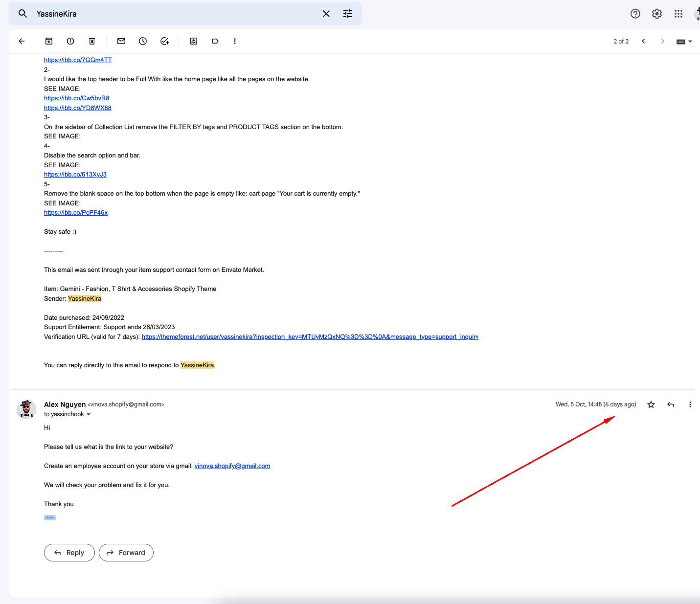Move conversation to another folder

point(194,41)
